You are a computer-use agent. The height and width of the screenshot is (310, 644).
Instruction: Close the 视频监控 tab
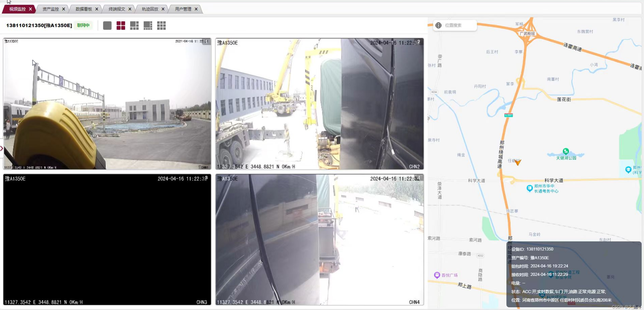[30, 9]
